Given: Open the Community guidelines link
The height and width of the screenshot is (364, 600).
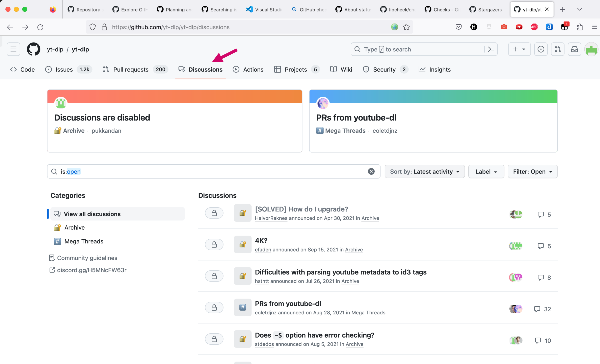Looking at the screenshot, I should click(87, 258).
